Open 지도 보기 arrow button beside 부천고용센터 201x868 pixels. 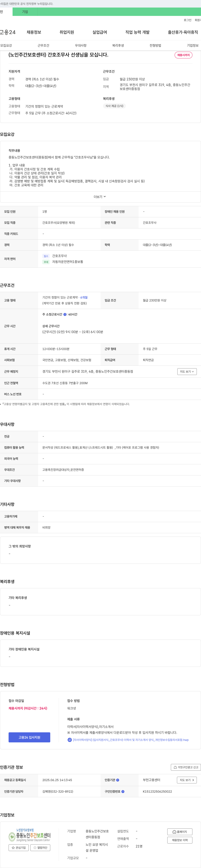coord(187,780)
